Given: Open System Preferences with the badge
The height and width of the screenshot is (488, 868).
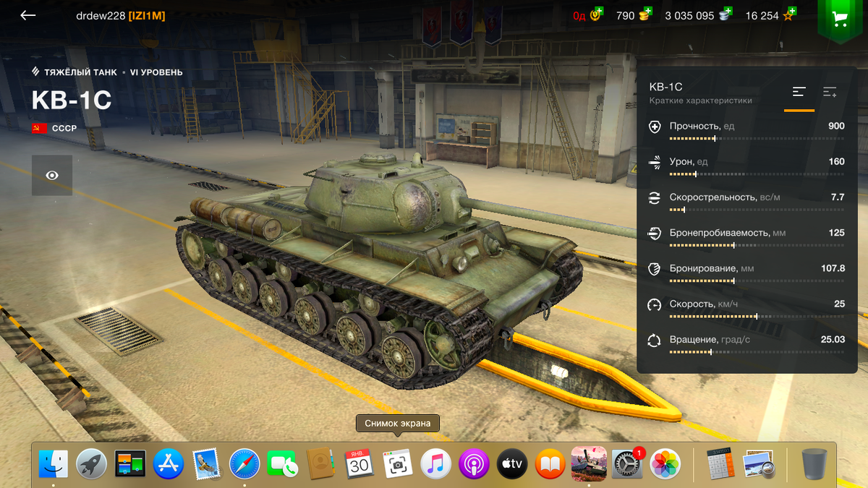Looking at the screenshot, I should point(626,463).
